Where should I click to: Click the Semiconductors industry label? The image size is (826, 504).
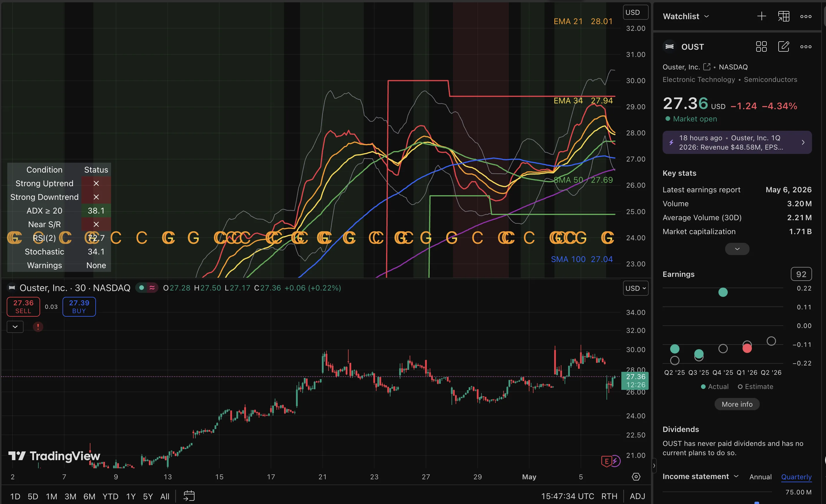[x=770, y=79]
